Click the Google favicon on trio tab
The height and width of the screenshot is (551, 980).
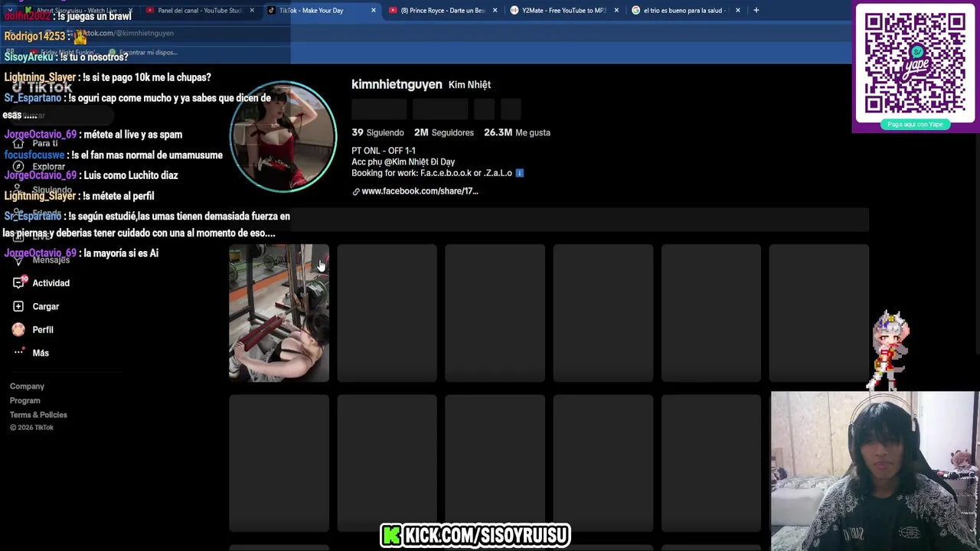tap(635, 10)
